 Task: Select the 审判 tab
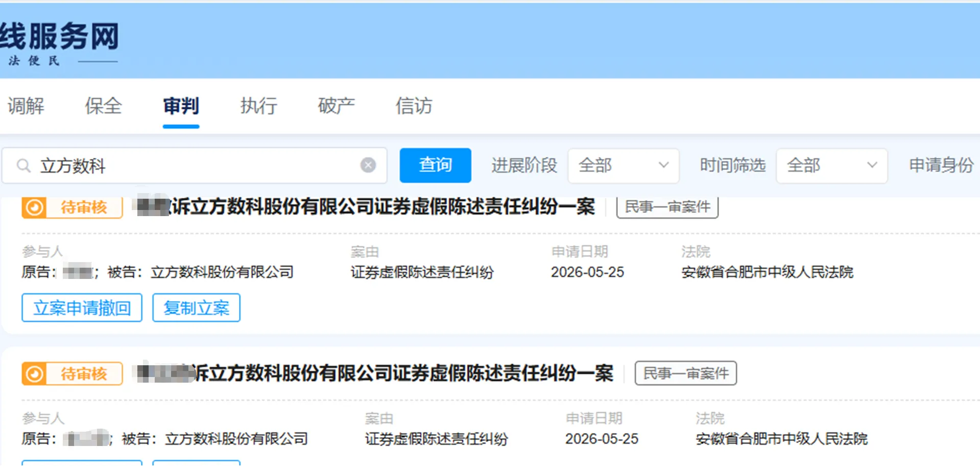[181, 106]
